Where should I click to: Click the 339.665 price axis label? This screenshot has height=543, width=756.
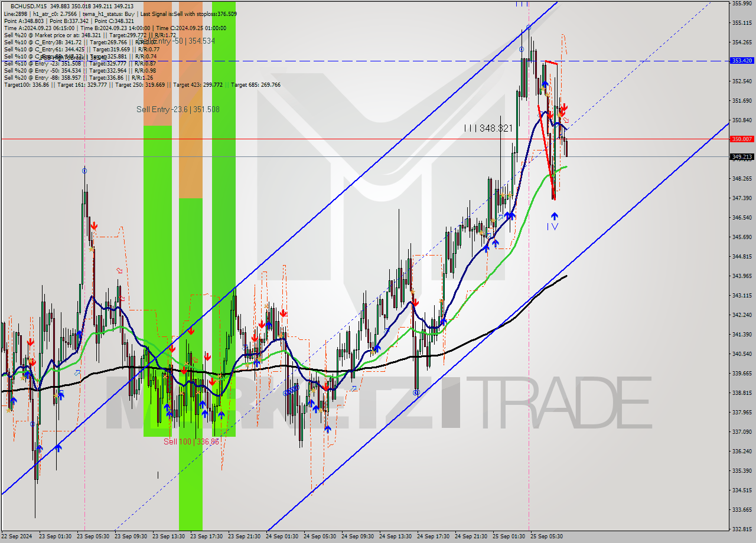tap(742, 374)
